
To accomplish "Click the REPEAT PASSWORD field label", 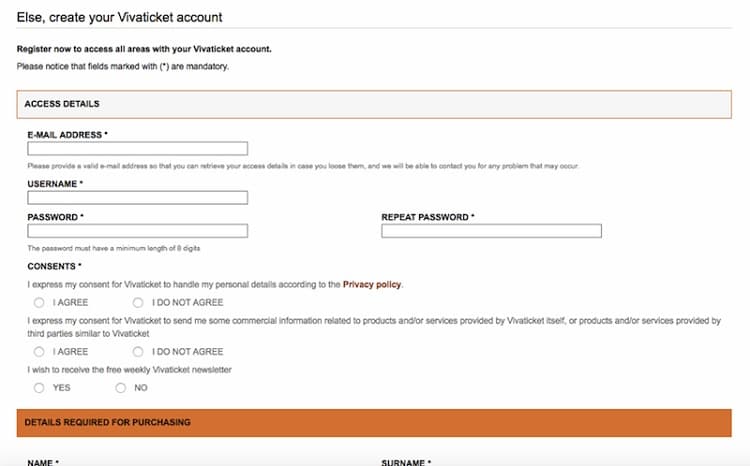I will point(427,217).
